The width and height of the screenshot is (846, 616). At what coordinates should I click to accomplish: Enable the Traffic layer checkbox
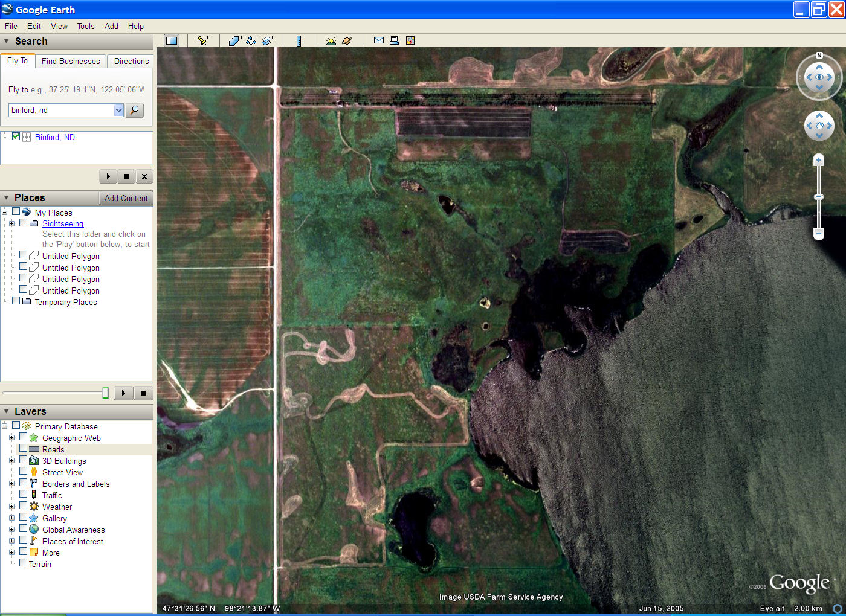(x=24, y=495)
